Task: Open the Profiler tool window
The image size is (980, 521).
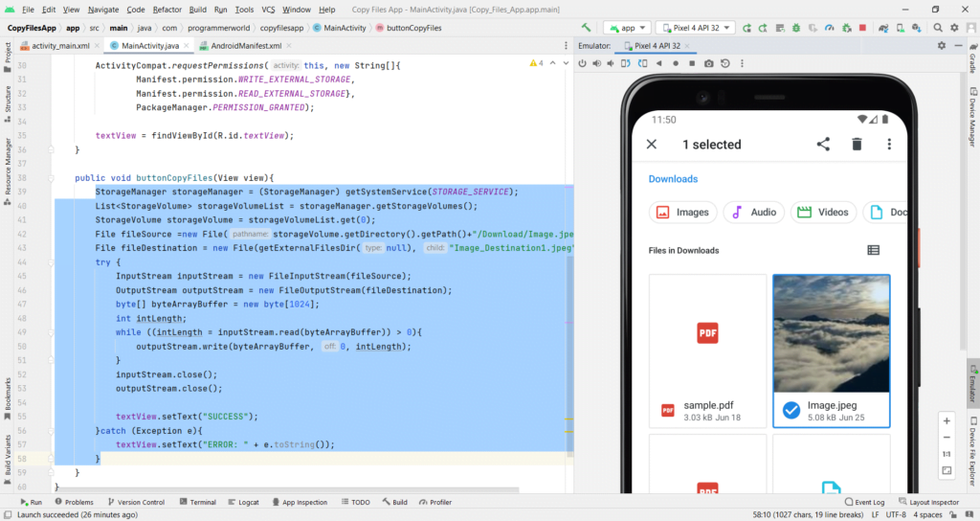Action: [x=435, y=502]
